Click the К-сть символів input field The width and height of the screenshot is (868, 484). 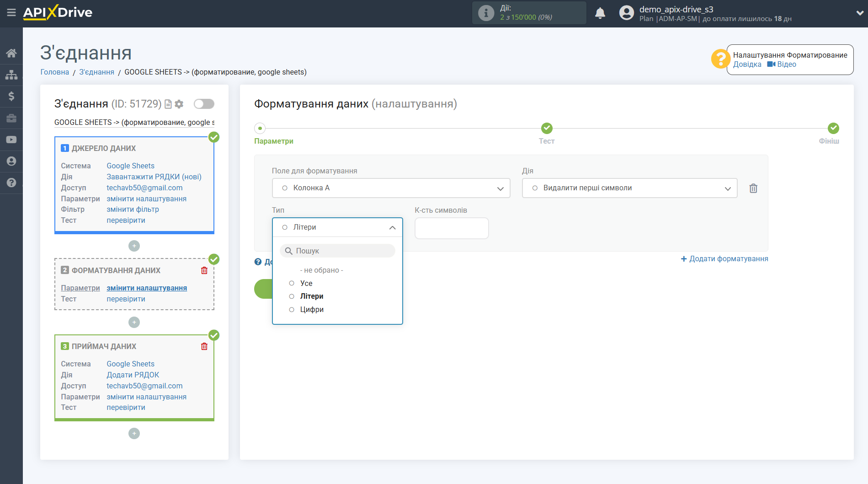coord(452,228)
